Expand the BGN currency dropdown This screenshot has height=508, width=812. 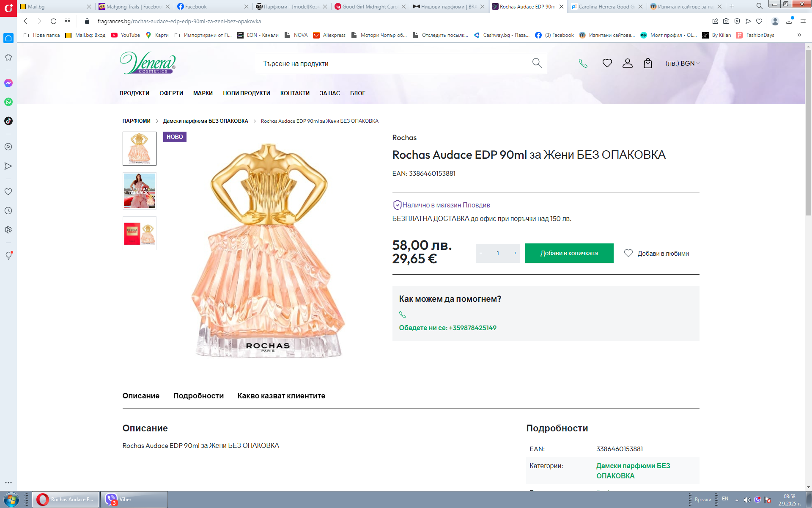point(683,63)
